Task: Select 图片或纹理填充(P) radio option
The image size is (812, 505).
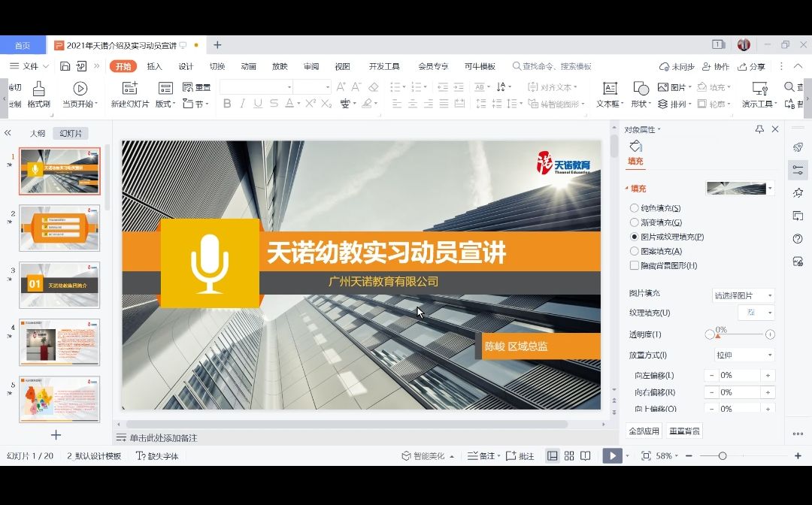Action: pos(634,237)
